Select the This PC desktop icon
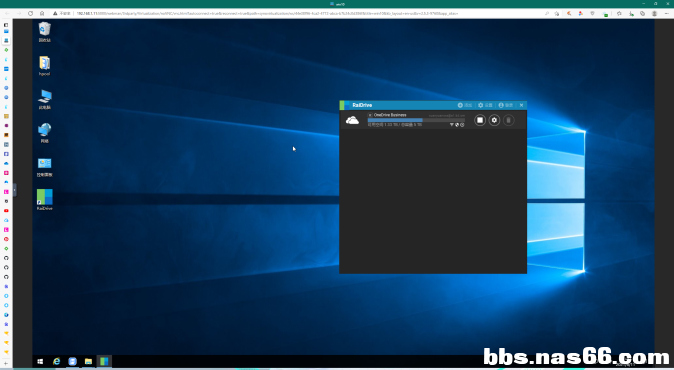674x370 pixels. coord(45,99)
